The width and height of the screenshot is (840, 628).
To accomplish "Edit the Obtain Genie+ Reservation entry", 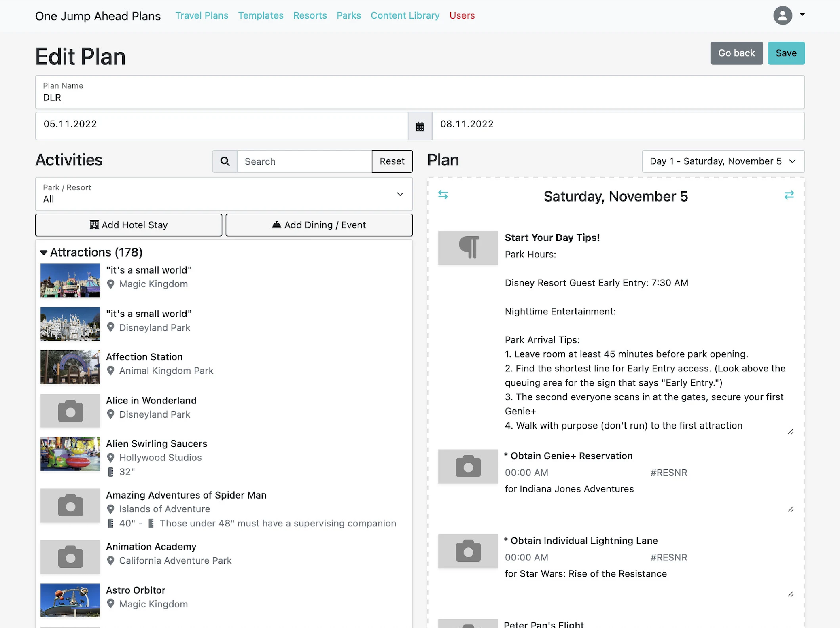I will point(791,509).
